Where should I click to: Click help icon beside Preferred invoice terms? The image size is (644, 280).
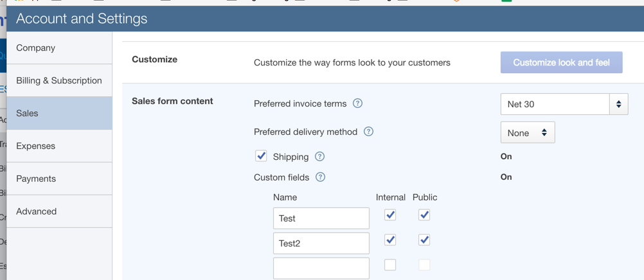tap(358, 103)
